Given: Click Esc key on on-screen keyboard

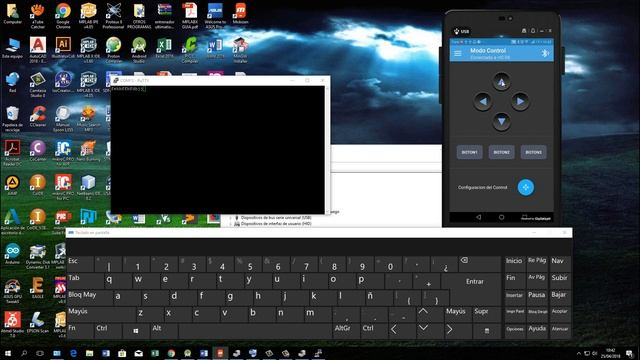Looking at the screenshot, I should point(80,264).
